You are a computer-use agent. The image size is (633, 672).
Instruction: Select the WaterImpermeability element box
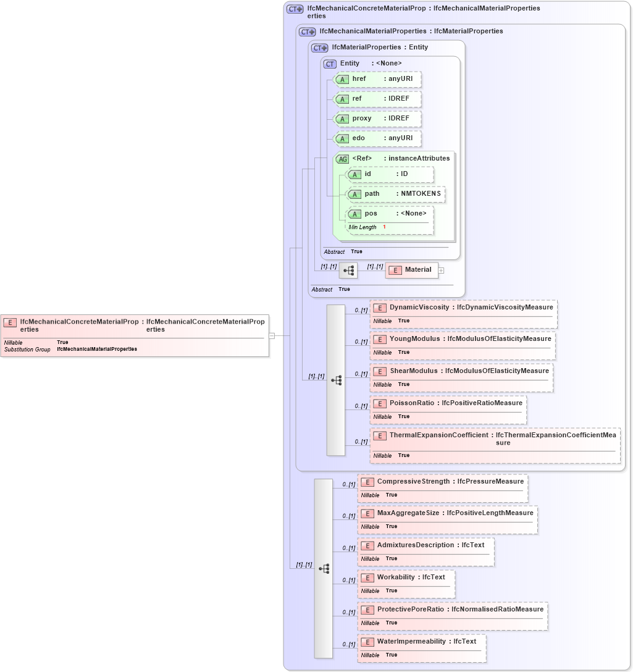click(x=423, y=647)
